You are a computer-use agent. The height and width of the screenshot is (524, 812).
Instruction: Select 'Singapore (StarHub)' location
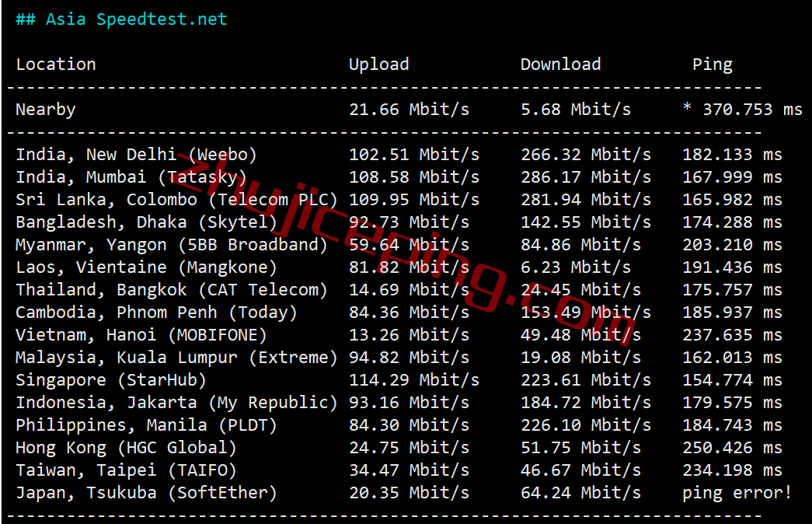[111, 380]
